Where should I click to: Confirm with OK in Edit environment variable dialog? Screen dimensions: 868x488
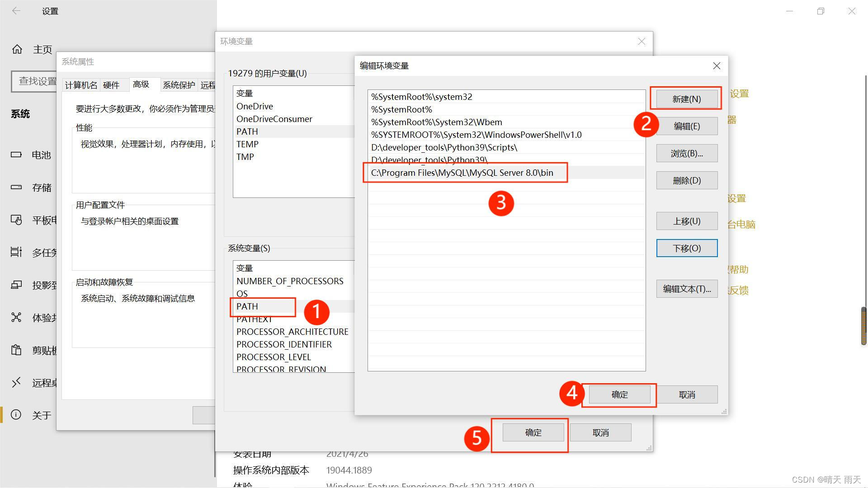[x=619, y=394]
